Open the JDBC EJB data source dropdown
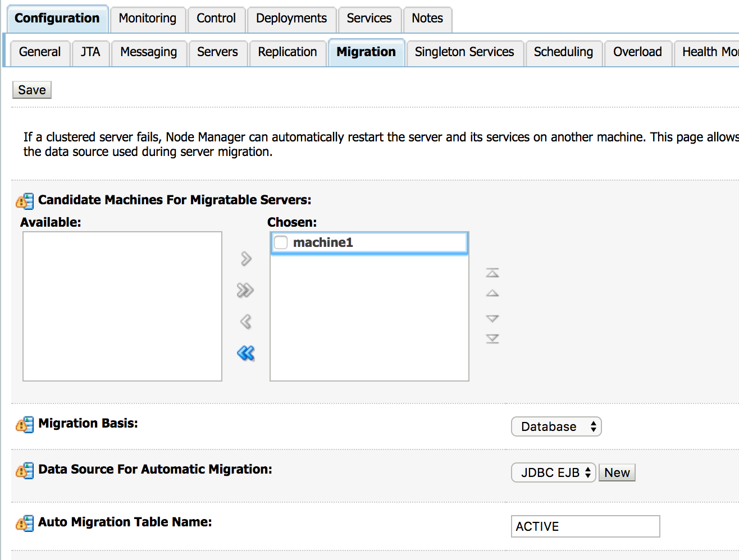Screen dimensions: 739x560 tap(553, 472)
